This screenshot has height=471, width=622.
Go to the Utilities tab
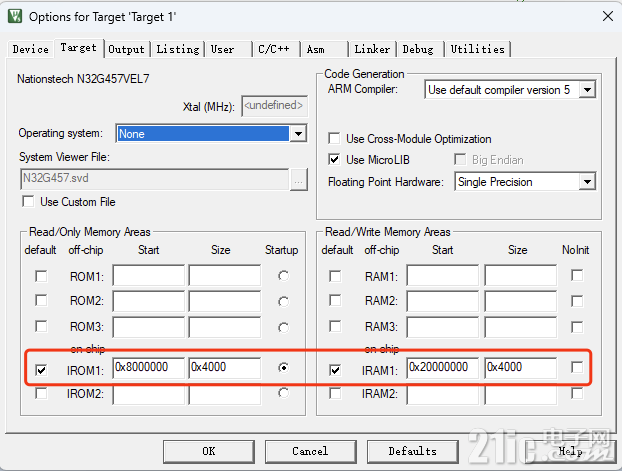click(478, 49)
